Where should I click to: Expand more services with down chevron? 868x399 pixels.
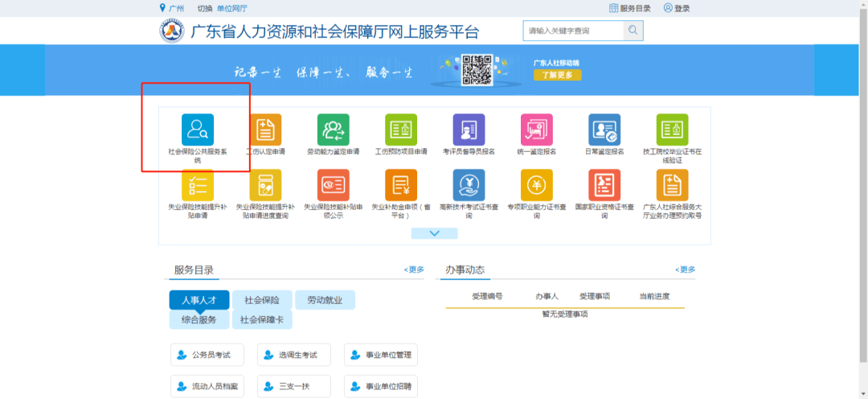[x=434, y=233]
